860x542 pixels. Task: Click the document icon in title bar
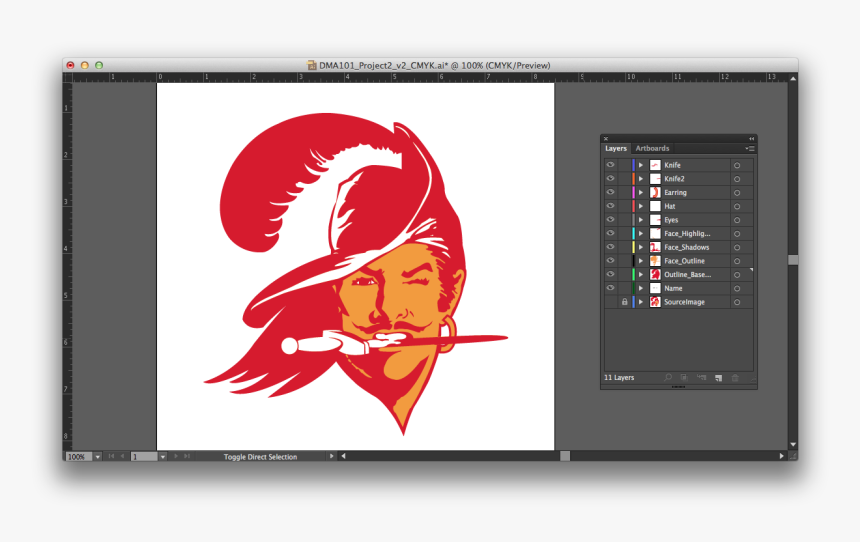point(312,65)
